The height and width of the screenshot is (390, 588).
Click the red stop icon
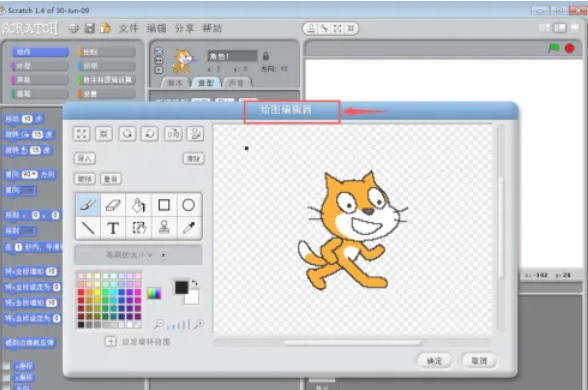[570, 48]
